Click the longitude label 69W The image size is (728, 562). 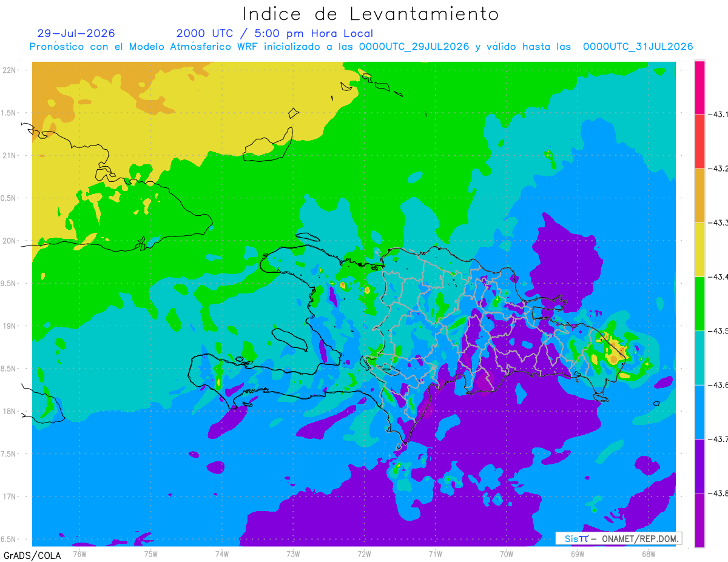pos(578,554)
